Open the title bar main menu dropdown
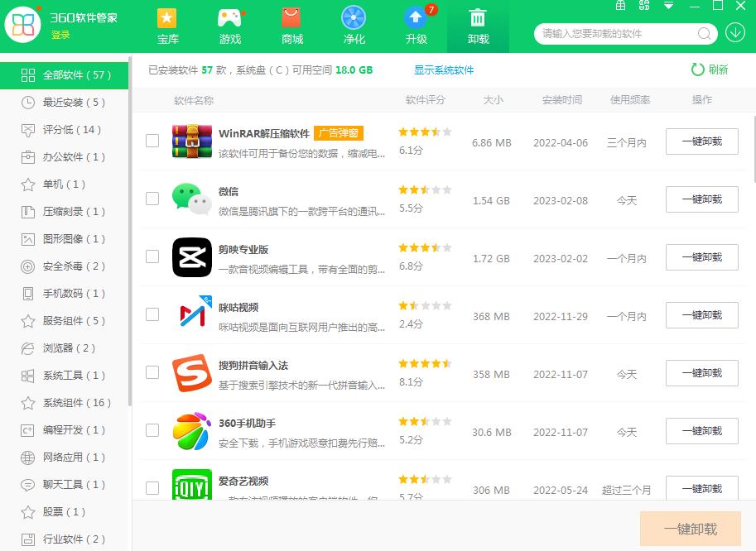 click(x=667, y=6)
